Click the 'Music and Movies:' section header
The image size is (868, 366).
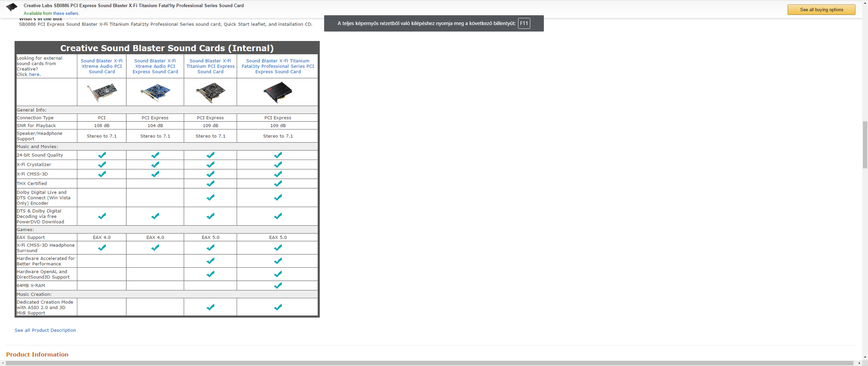click(x=37, y=147)
